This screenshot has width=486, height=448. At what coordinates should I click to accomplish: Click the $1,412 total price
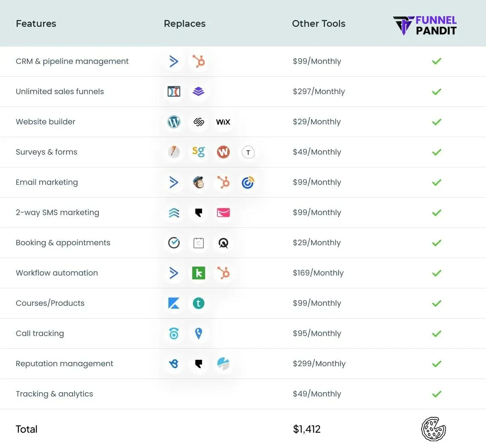pyautogui.click(x=307, y=429)
